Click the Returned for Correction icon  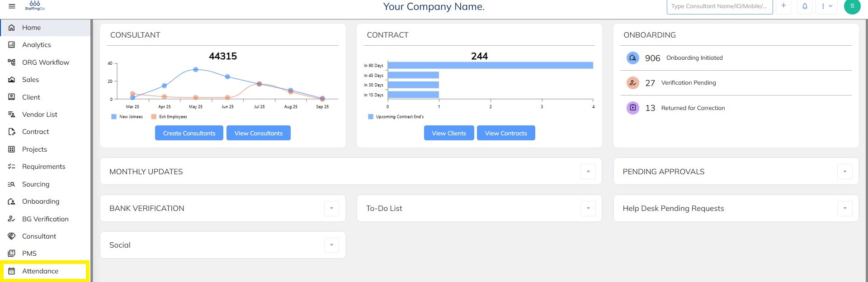[x=632, y=108]
